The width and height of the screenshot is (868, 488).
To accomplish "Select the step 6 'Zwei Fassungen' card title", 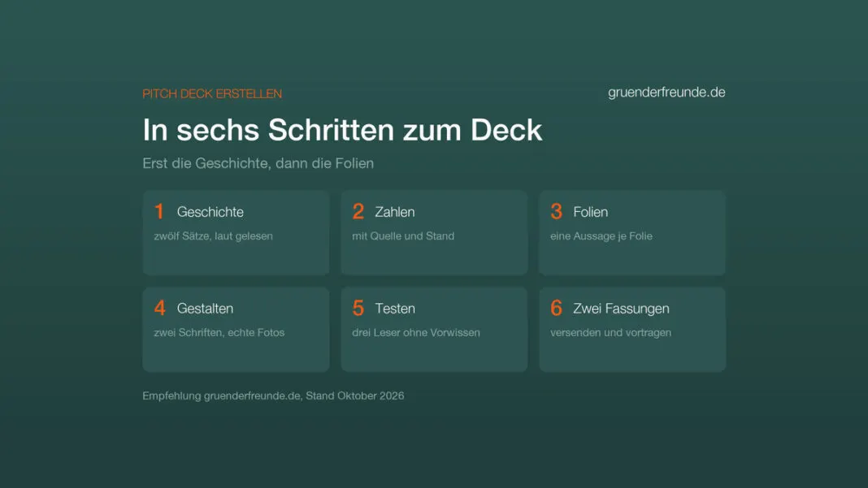I will 621,309.
